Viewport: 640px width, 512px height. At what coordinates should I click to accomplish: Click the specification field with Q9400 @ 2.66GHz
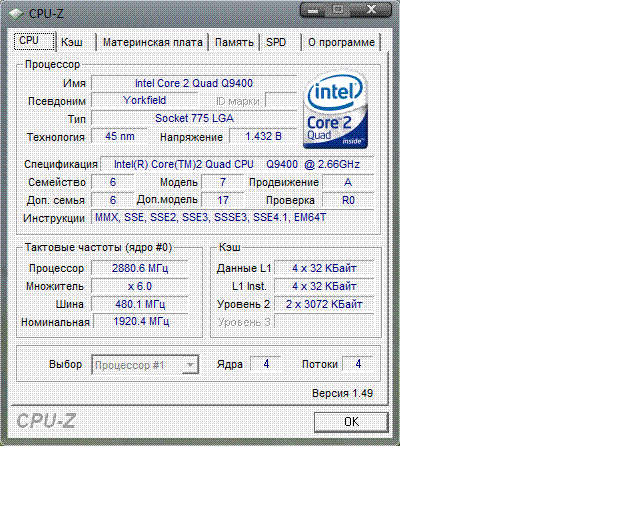[237, 164]
